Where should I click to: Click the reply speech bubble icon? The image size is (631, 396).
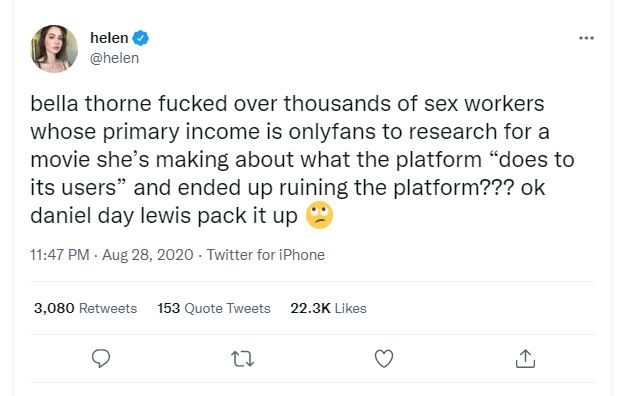[101, 358]
